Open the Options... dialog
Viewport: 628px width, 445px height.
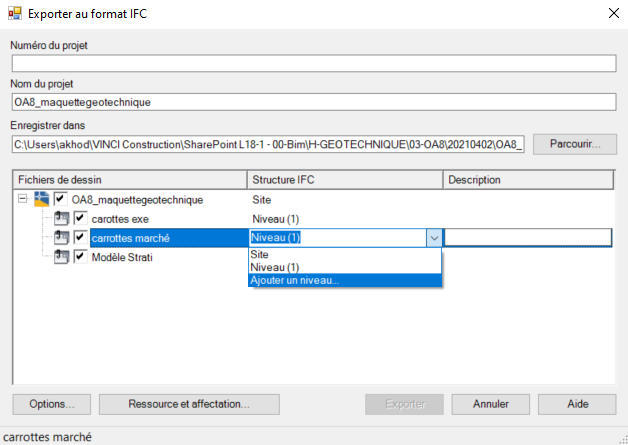pos(52,405)
